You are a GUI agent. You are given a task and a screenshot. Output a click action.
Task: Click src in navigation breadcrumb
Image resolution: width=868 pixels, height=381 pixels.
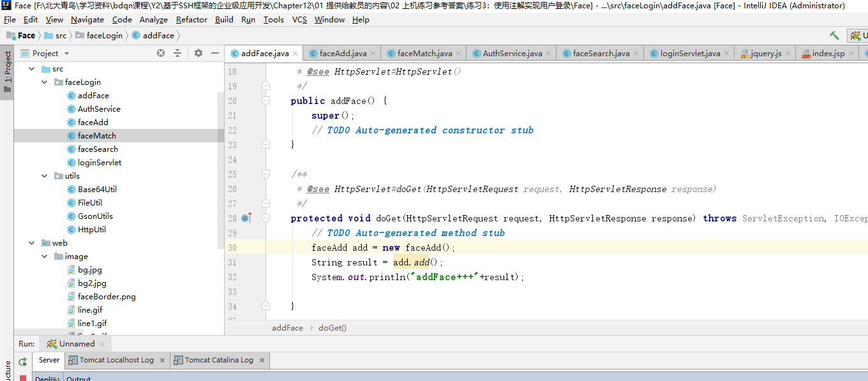tap(56, 36)
